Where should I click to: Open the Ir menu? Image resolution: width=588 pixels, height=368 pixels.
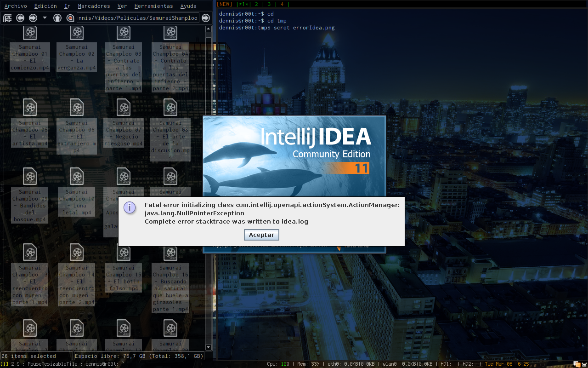(x=68, y=6)
